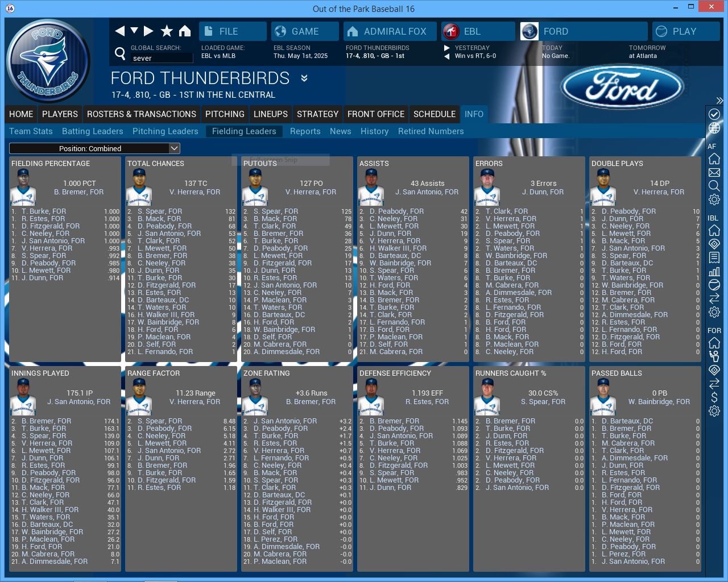Open the SCHEDULE tab
This screenshot has height=582, width=728.
(435, 114)
